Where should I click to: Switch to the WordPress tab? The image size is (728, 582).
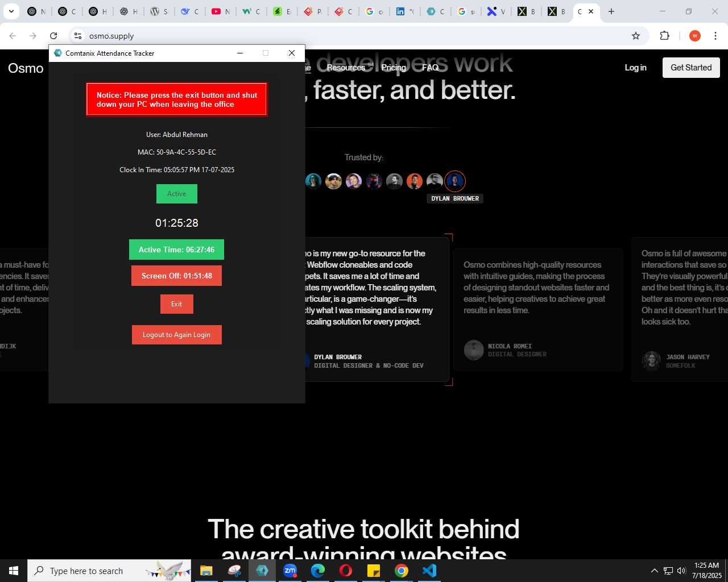click(159, 11)
